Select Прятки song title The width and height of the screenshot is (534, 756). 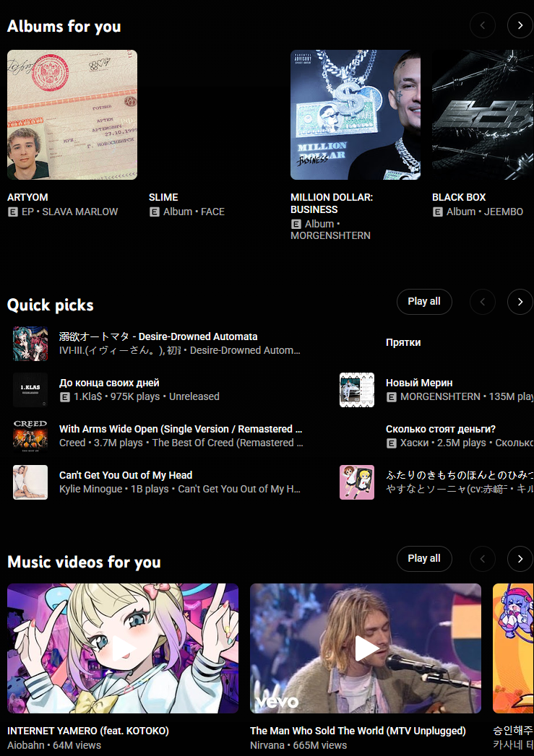point(403,342)
